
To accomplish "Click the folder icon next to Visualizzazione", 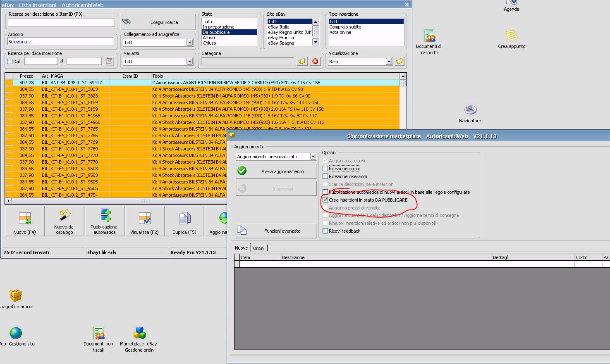I will click(399, 61).
